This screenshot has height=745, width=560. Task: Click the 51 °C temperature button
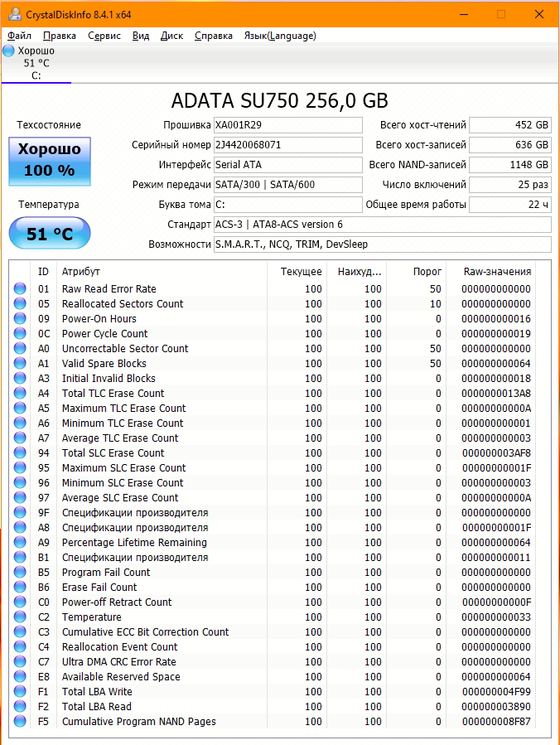[50, 234]
